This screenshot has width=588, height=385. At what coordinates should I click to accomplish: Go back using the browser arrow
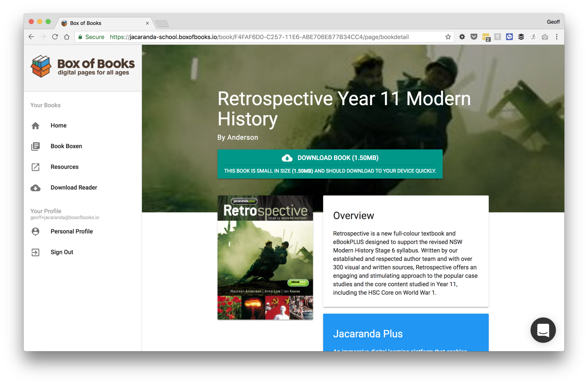coord(31,37)
